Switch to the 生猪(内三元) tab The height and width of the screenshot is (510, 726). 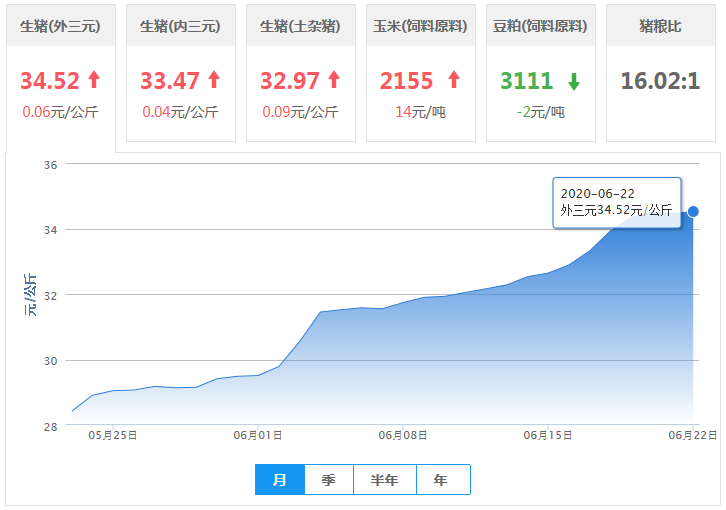click(x=180, y=26)
